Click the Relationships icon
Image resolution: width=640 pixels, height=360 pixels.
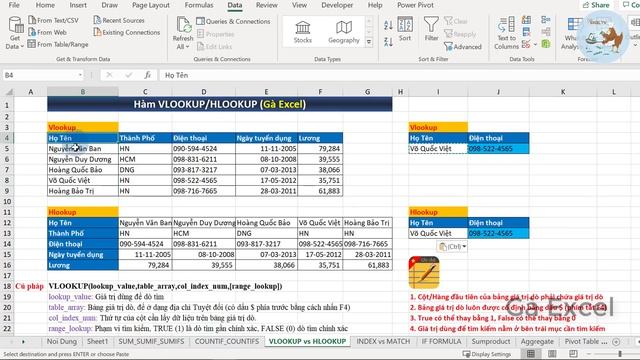click(546, 32)
